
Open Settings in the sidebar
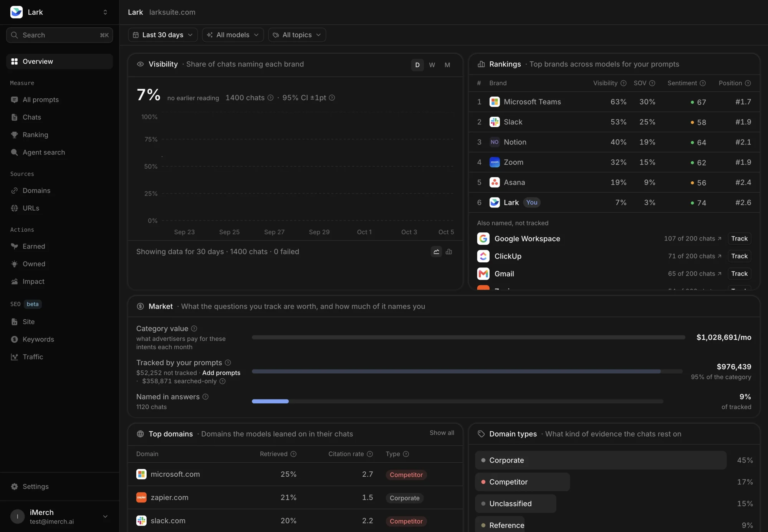click(60, 487)
